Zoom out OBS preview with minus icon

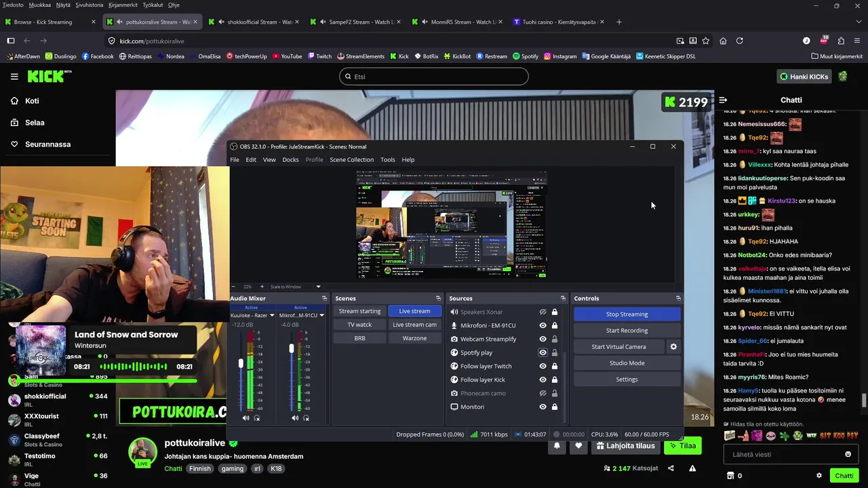[x=234, y=287]
